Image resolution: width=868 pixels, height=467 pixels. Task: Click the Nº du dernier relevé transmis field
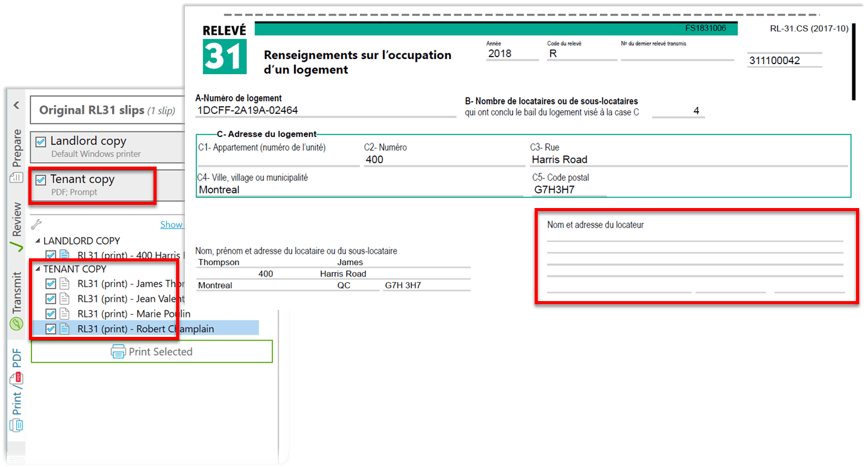click(x=677, y=53)
